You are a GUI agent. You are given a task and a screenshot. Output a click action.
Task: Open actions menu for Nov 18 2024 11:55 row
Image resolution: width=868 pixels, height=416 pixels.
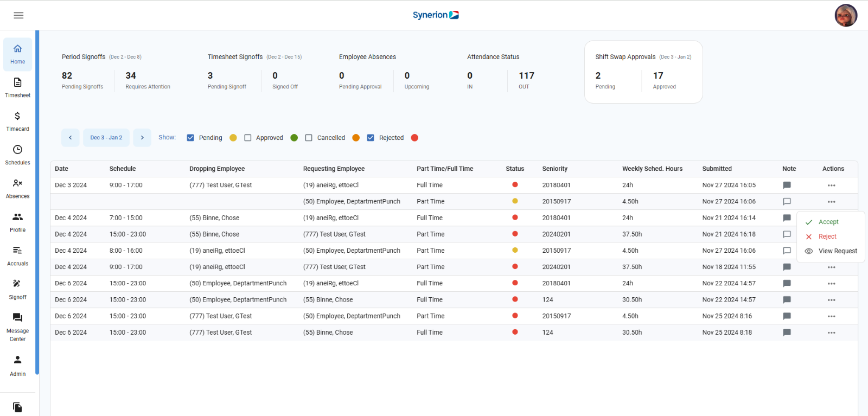click(x=832, y=267)
